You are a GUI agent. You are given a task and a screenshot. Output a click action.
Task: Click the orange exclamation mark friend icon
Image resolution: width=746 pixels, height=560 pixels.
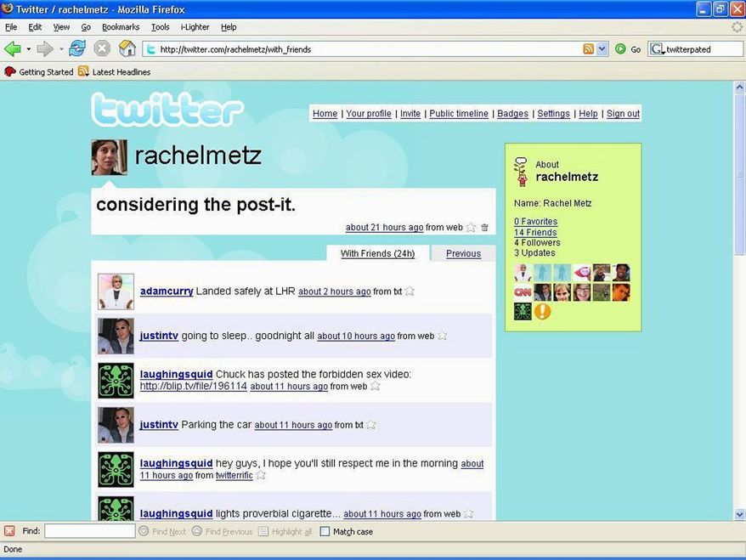(x=542, y=312)
